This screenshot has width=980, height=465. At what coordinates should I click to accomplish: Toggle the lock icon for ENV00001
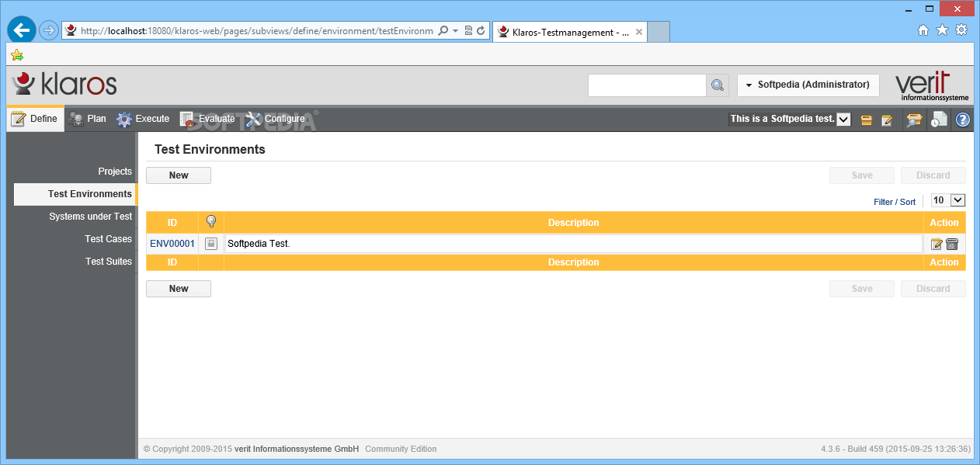pos(211,244)
